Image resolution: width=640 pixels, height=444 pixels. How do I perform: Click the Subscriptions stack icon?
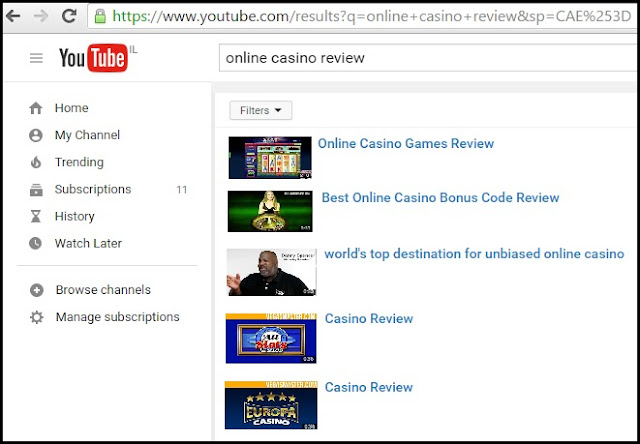(36, 190)
